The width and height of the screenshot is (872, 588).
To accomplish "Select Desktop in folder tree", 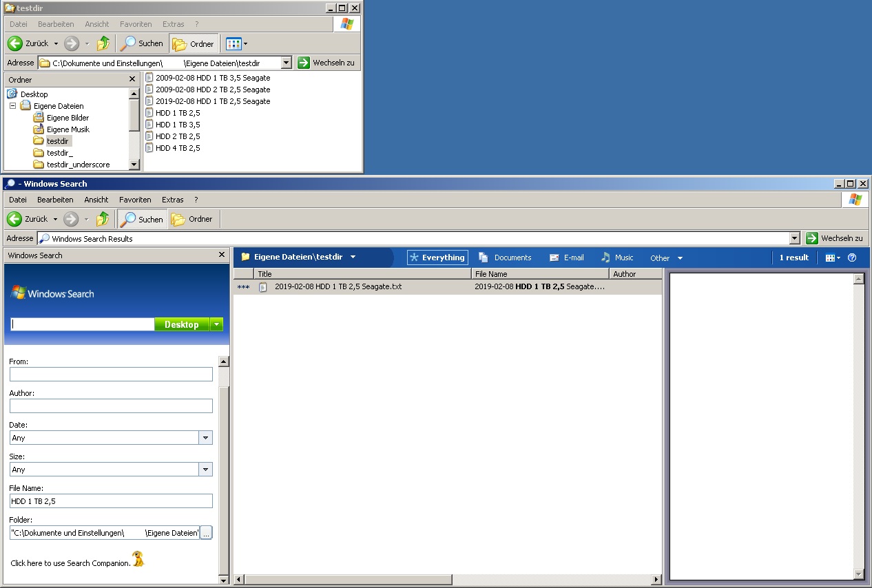I will click(x=34, y=94).
